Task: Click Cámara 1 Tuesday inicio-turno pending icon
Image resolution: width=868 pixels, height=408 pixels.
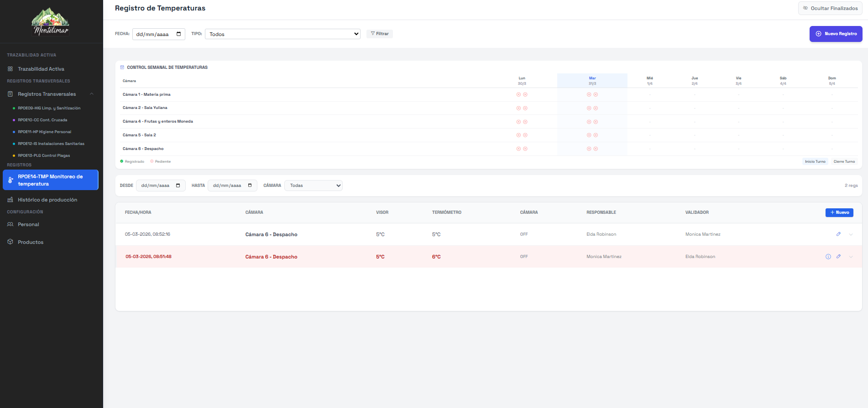Action: pyautogui.click(x=589, y=94)
